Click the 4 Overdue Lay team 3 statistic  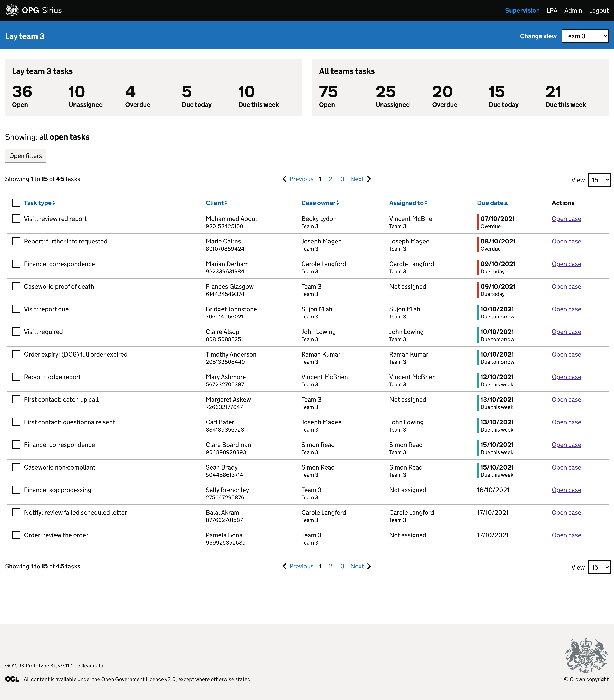coord(138,96)
